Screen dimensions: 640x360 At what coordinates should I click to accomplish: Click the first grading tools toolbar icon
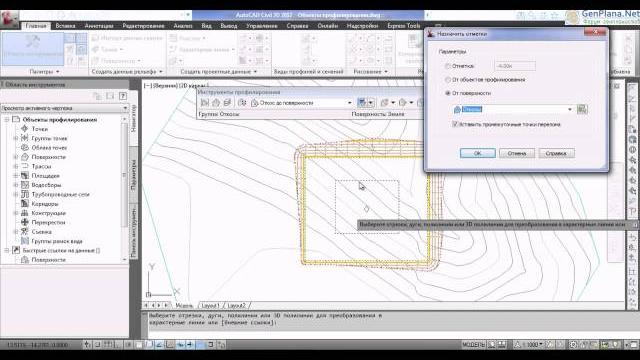tap(205, 103)
